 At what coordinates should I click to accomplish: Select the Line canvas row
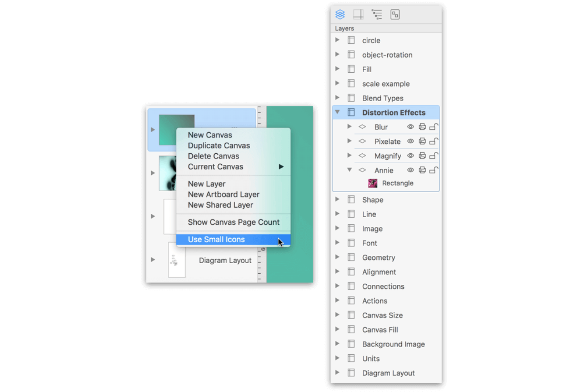pos(386,214)
